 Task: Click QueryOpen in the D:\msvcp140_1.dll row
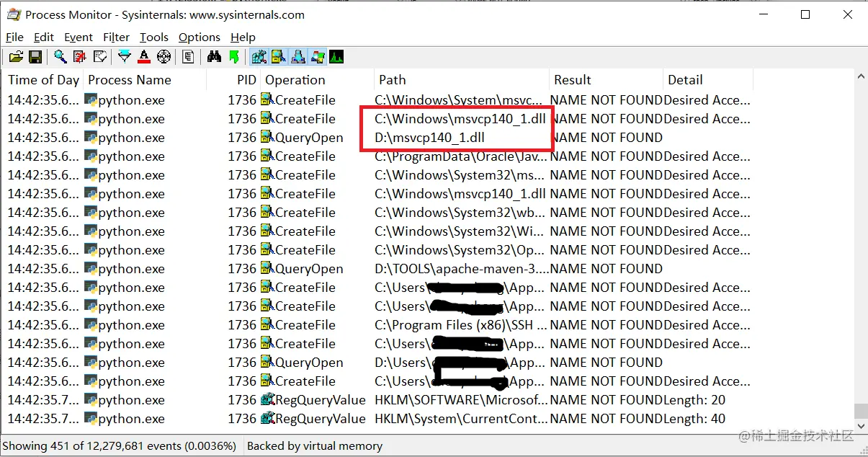point(309,138)
